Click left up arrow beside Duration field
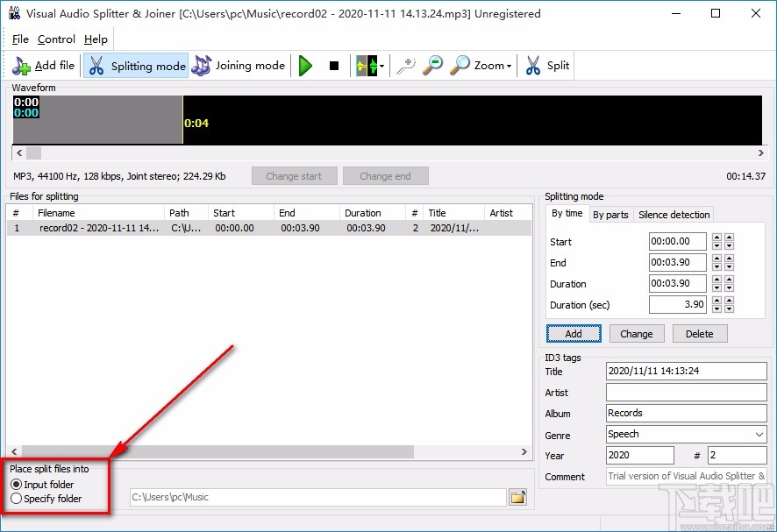The image size is (777, 532). point(716,280)
